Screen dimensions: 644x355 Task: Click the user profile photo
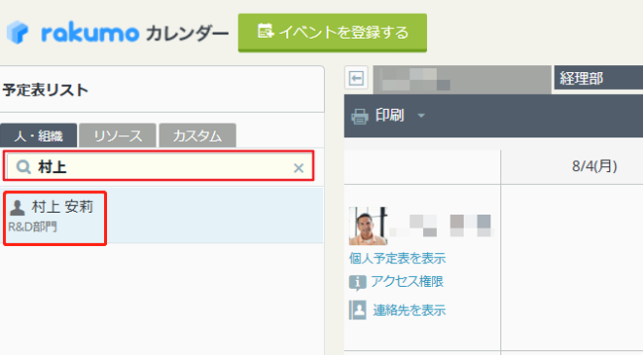coord(368,227)
